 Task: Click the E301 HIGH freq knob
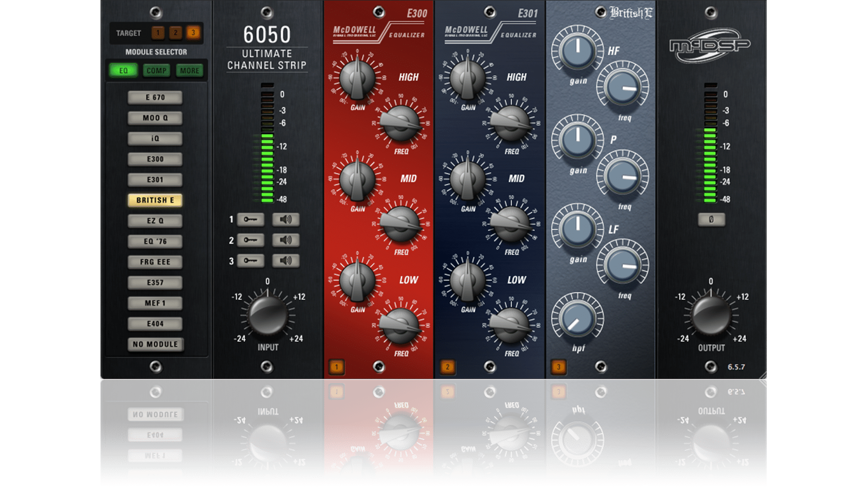(x=511, y=123)
